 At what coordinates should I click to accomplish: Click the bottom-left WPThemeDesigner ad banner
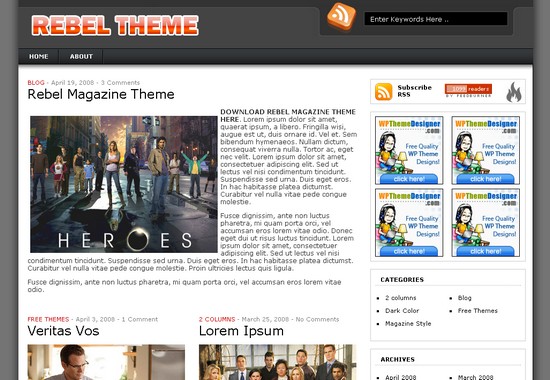click(409, 222)
